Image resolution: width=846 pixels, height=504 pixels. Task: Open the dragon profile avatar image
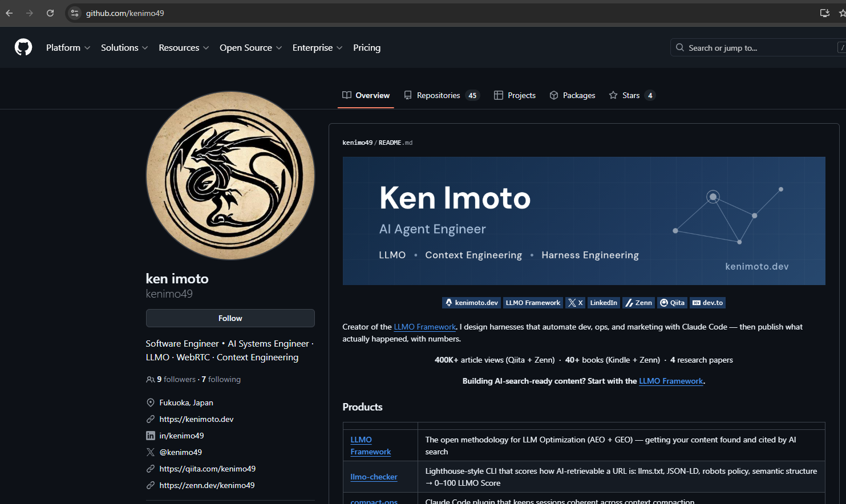coord(230,176)
